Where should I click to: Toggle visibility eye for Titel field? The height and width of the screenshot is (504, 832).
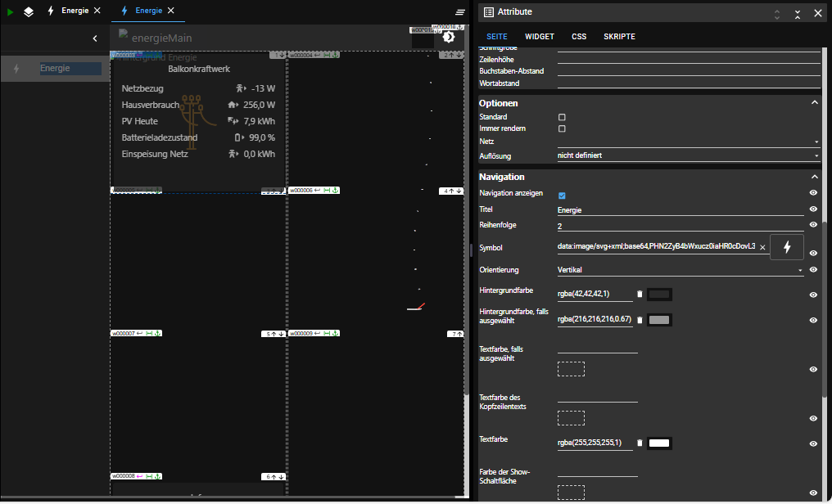click(813, 209)
